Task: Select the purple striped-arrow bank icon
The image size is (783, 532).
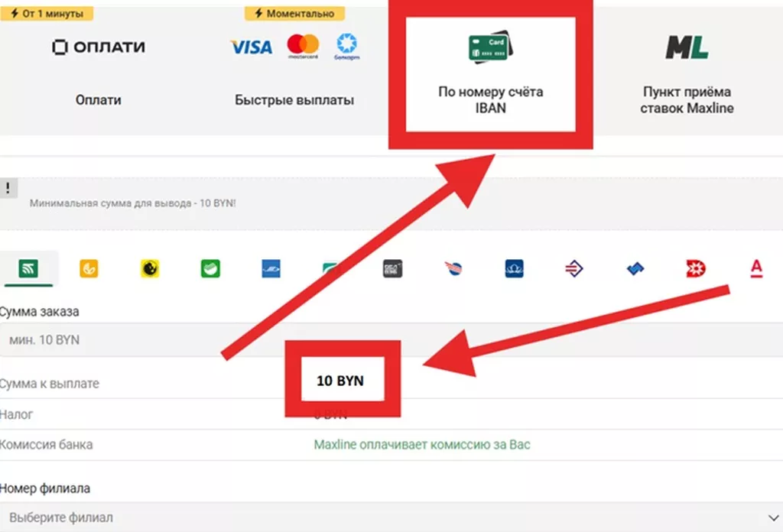Action: [574, 268]
